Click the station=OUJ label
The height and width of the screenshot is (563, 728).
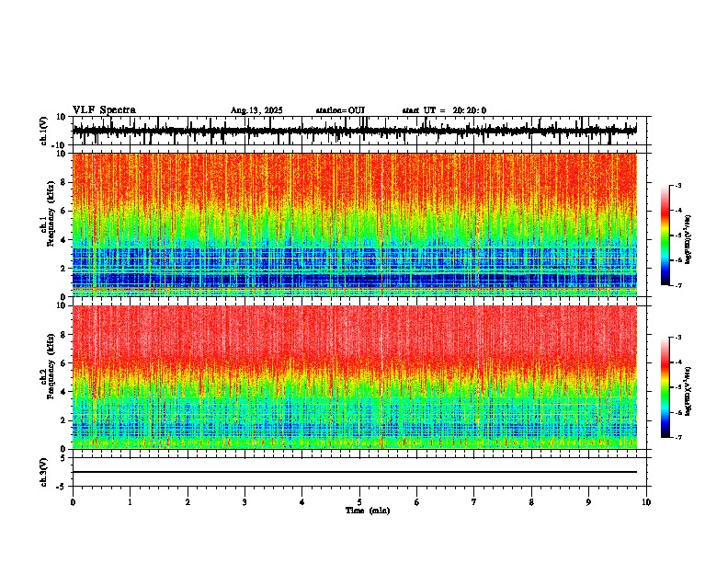click(340, 110)
